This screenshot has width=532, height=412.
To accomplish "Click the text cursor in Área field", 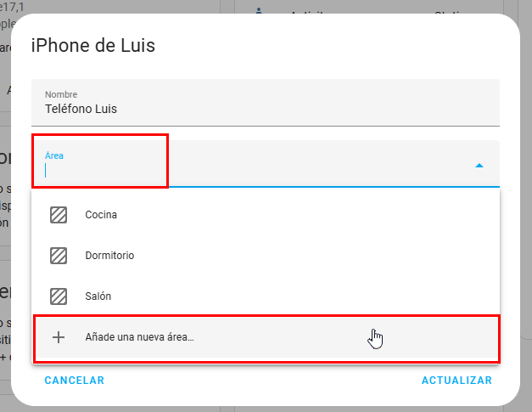I will click(47, 170).
